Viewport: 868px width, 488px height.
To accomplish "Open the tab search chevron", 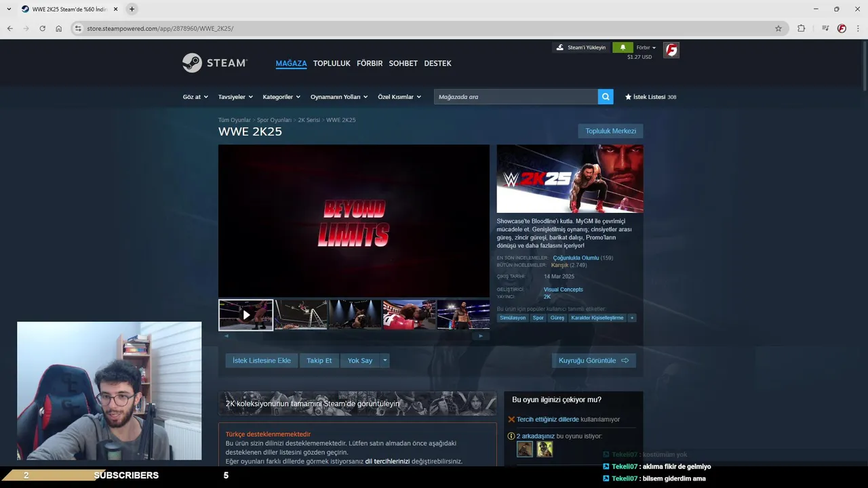I will point(9,9).
